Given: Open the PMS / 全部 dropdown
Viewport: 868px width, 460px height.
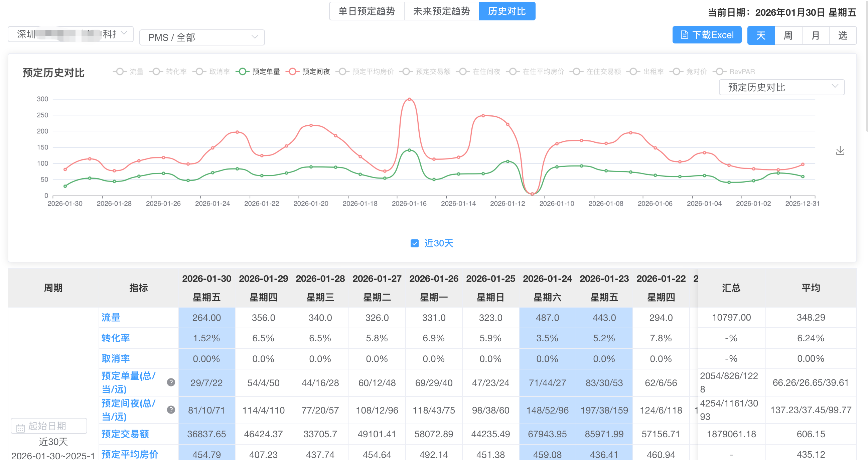Looking at the screenshot, I should coord(202,37).
